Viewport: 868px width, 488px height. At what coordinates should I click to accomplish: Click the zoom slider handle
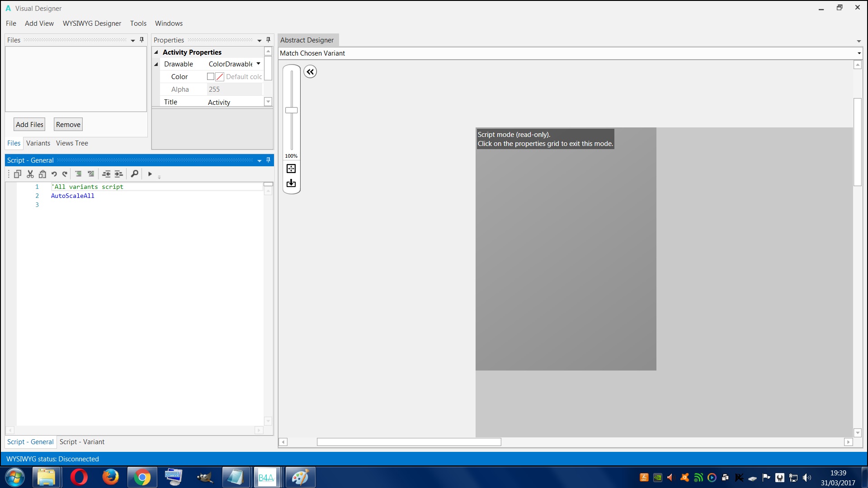[x=292, y=110]
